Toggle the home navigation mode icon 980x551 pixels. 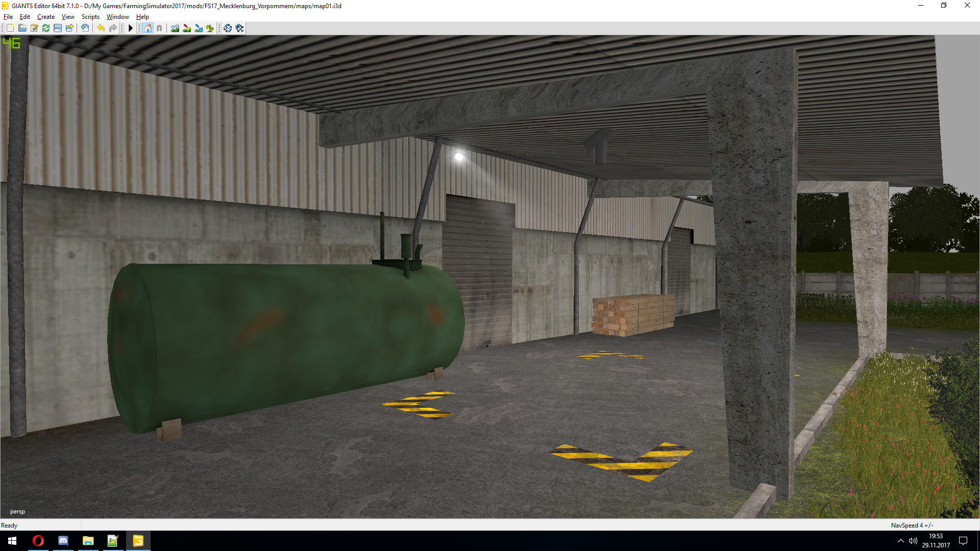(148, 28)
